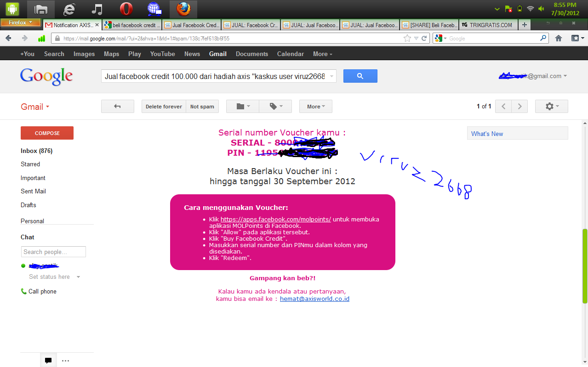Open YouTube in the Google bar

point(163,54)
